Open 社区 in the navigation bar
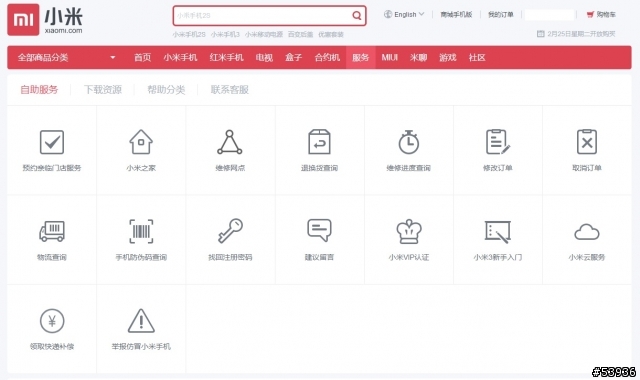The width and height of the screenshot is (640, 380). click(477, 58)
